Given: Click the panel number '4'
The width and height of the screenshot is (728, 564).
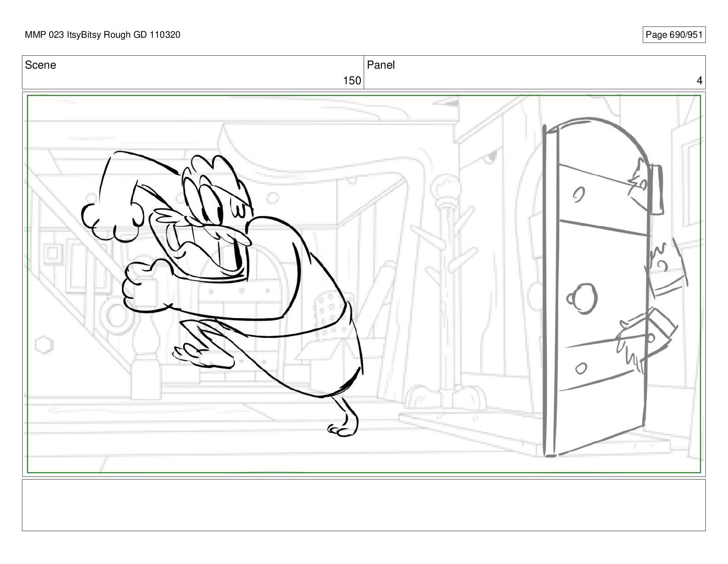Looking at the screenshot, I should point(699,81).
